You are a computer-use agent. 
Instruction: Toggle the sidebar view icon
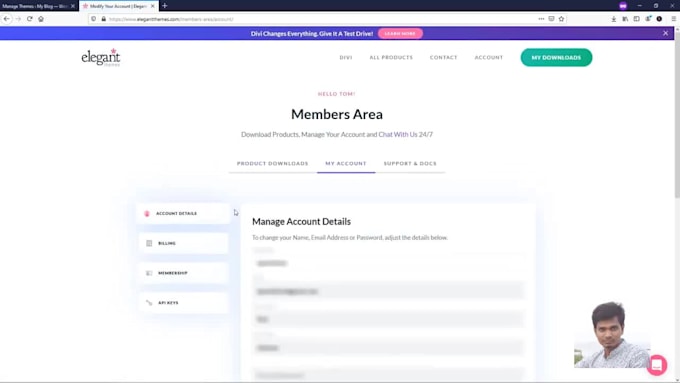click(636, 19)
